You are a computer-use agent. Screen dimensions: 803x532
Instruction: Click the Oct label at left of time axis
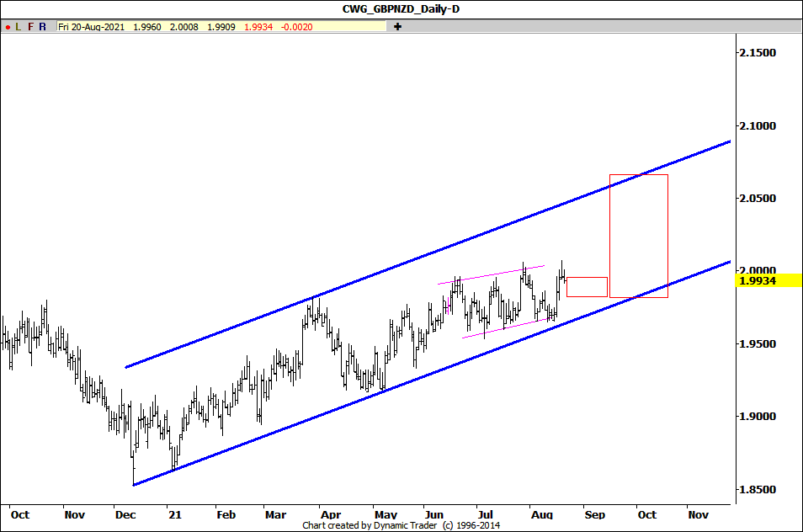pos(20,514)
